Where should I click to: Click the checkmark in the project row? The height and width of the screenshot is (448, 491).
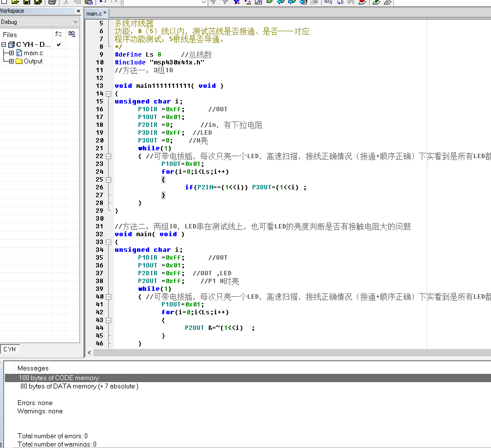point(59,44)
